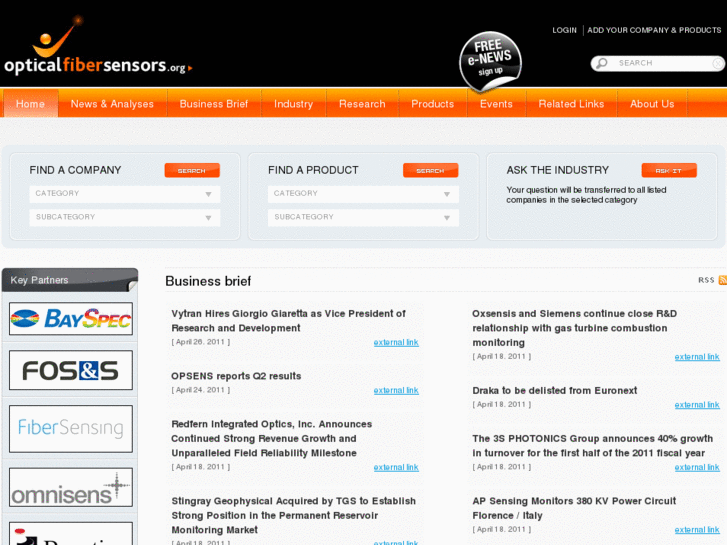Click Redfern Integrated Optics headline
The height and width of the screenshot is (545, 727).
pyautogui.click(x=272, y=438)
